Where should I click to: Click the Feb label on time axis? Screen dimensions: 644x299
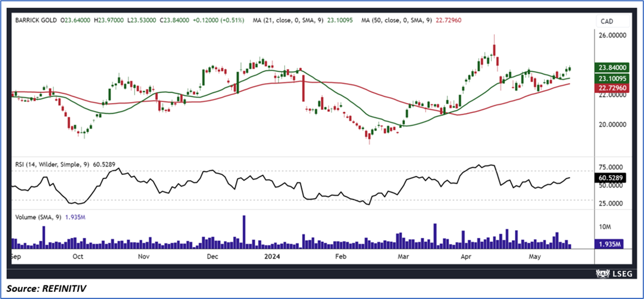pyautogui.click(x=341, y=257)
